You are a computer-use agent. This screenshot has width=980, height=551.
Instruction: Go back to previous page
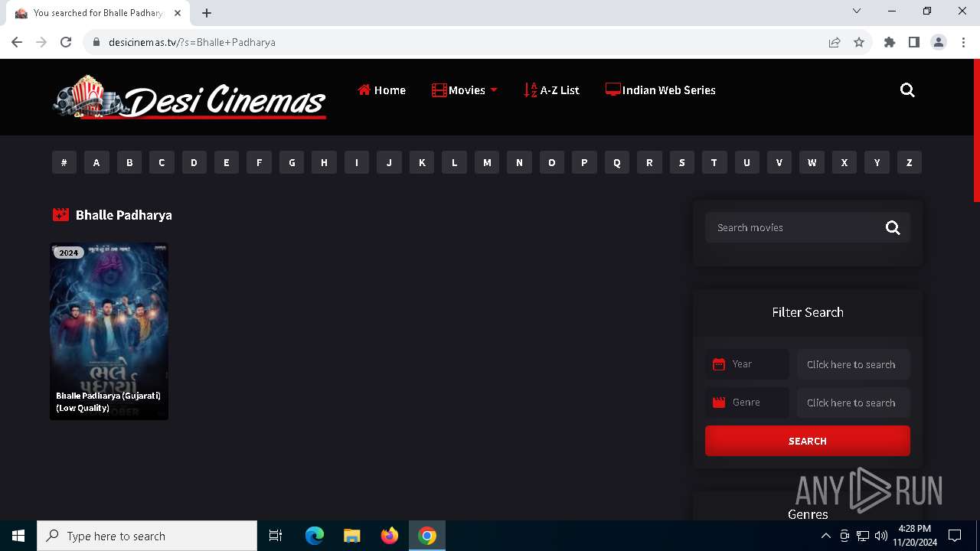tap(17, 42)
